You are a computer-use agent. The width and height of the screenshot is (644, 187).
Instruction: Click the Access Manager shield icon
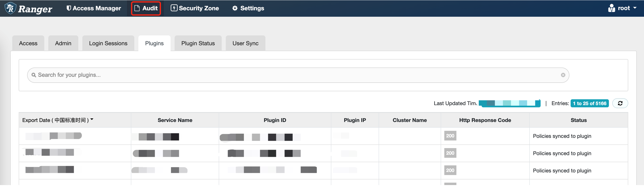click(69, 8)
